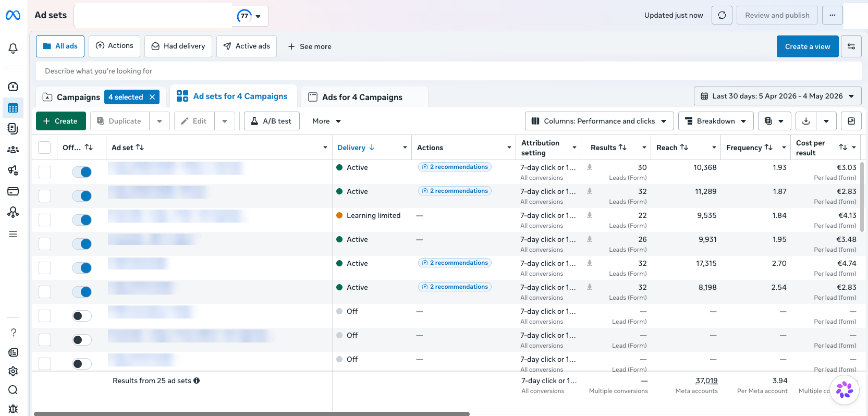Screen dimensions: 868x416
Task: Open the Breakdown dropdown
Action: (716, 121)
